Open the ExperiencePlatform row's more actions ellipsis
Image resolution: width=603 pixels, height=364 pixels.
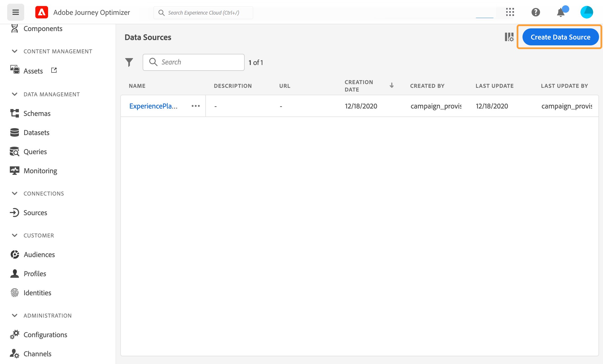[196, 106]
